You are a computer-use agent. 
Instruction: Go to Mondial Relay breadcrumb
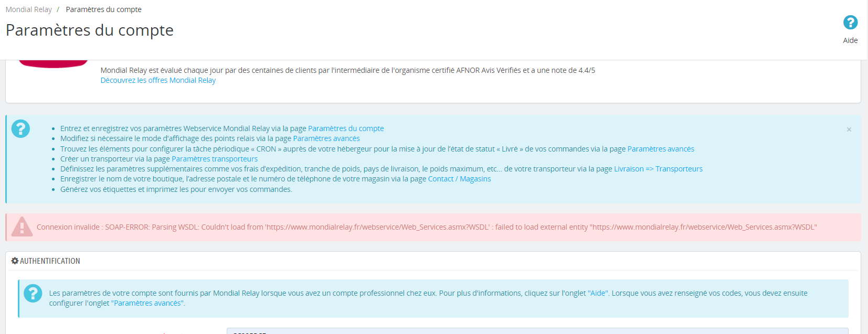click(x=29, y=9)
